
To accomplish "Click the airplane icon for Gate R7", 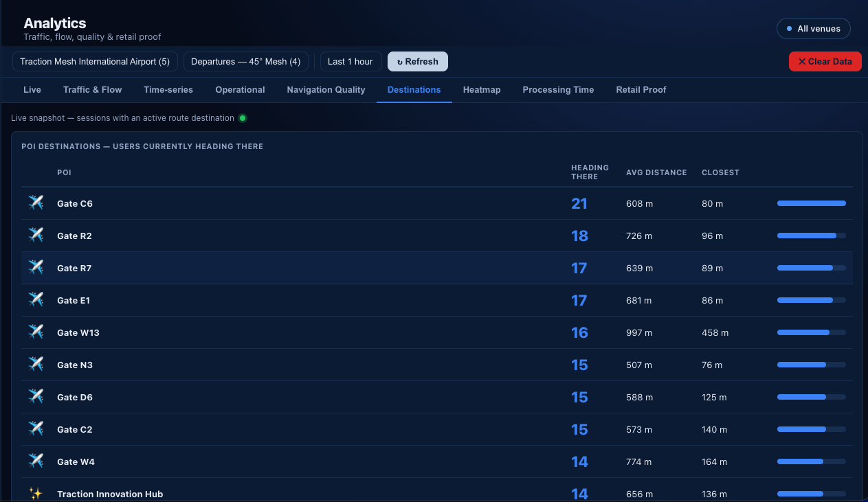I will 36,268.
